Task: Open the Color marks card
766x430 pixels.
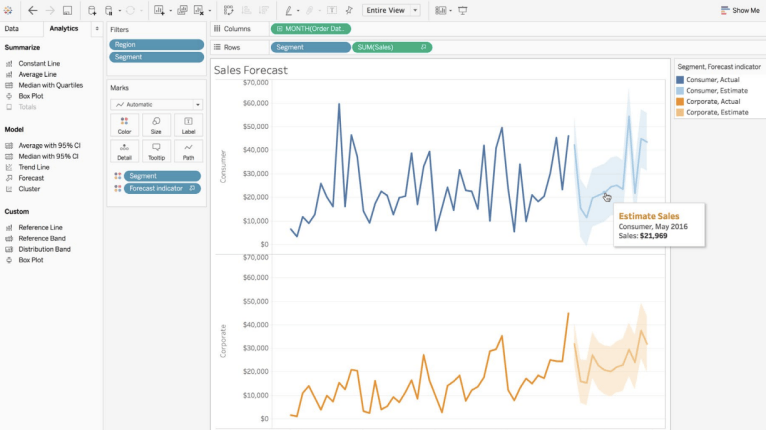Action: click(x=124, y=125)
